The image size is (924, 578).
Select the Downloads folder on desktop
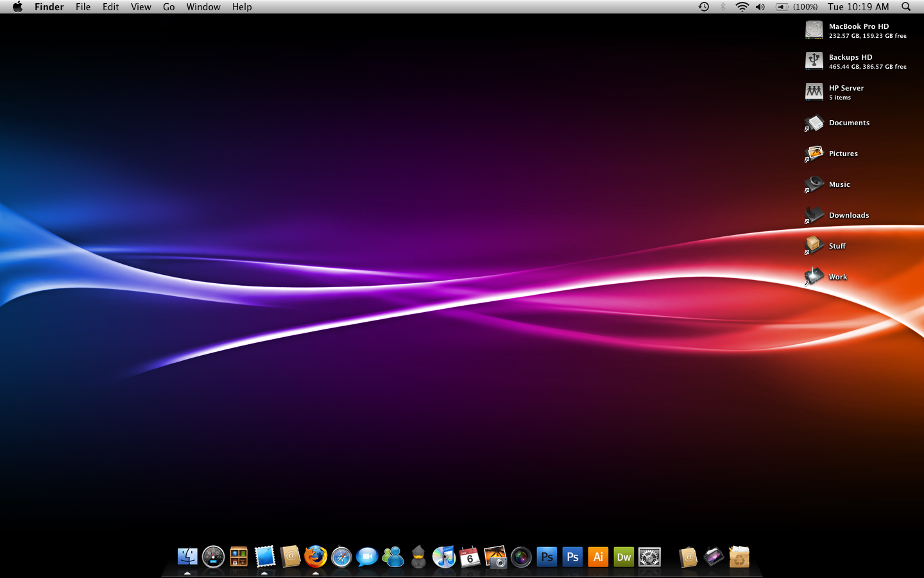point(814,215)
